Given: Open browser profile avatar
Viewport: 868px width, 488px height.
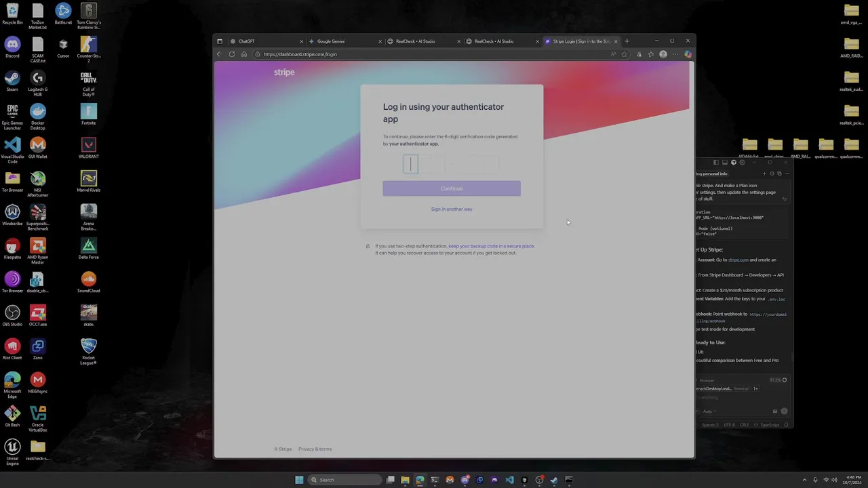Looking at the screenshot, I should coord(663,54).
